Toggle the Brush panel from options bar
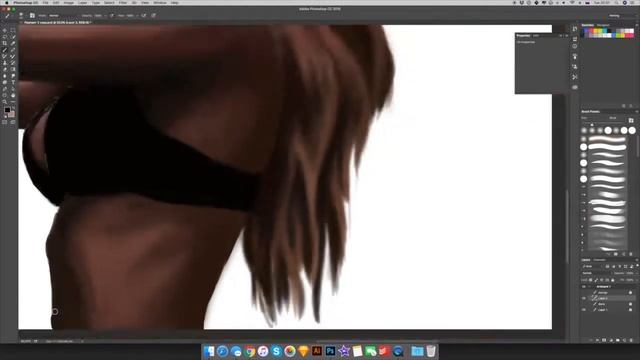The width and height of the screenshot is (640, 360). point(32,16)
